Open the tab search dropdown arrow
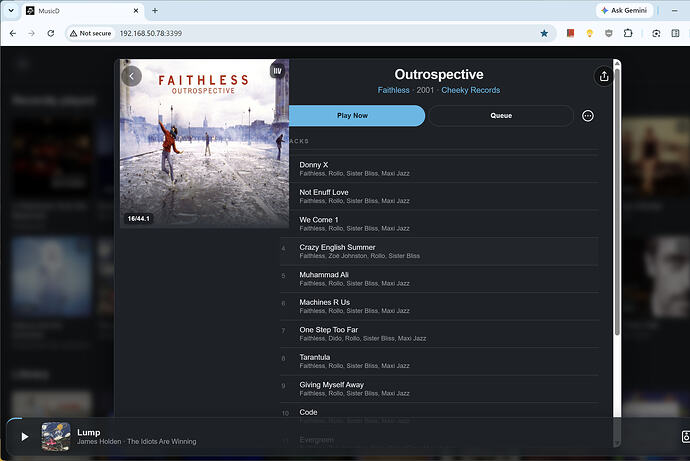 tap(11, 11)
